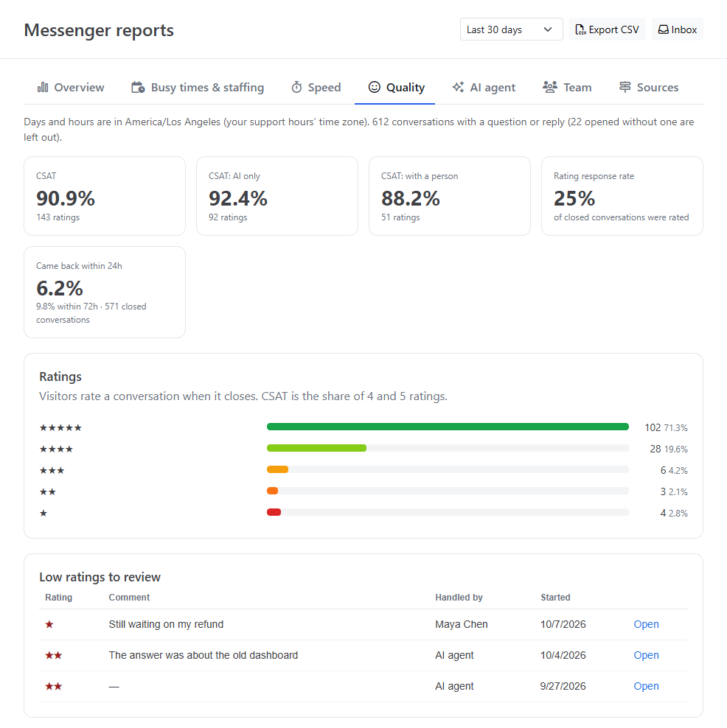Click the five-star row label in Ratings
Image resolution: width=727 pixels, height=728 pixels.
coord(60,427)
